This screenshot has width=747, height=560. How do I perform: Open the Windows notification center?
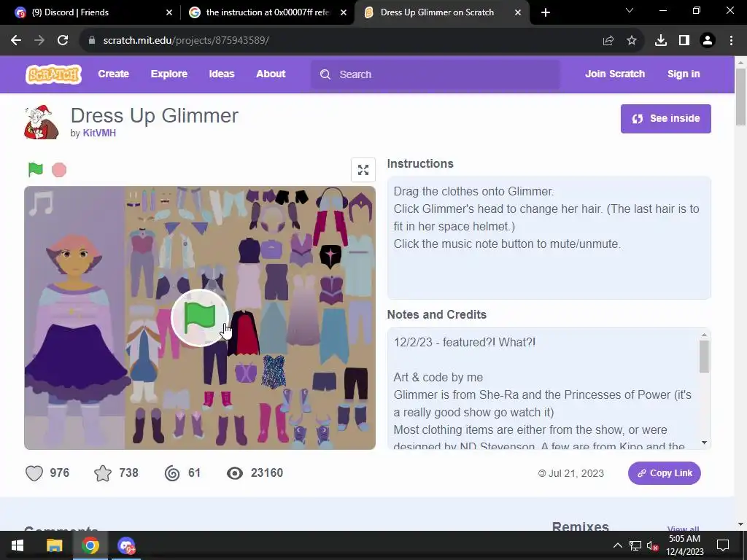point(723,545)
